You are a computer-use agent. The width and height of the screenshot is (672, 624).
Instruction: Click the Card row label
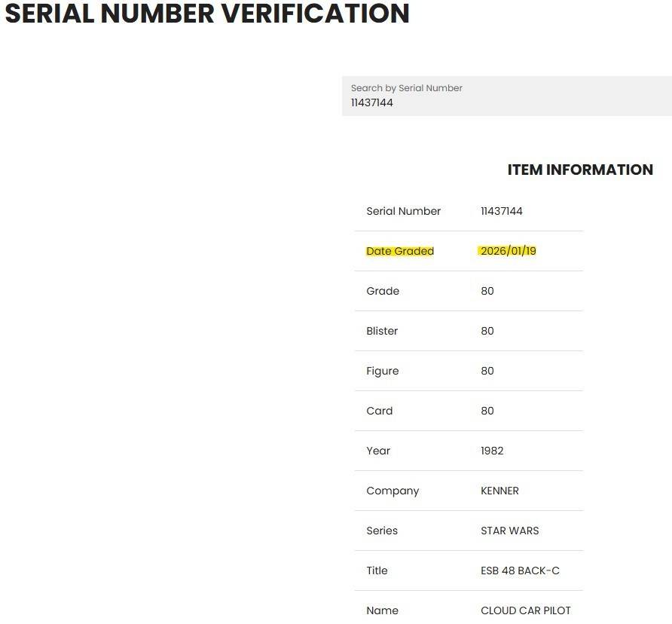point(379,411)
